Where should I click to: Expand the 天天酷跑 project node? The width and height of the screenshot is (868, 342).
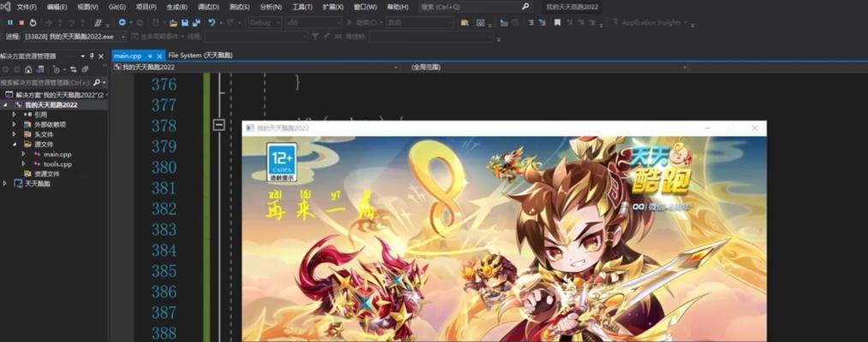click(x=5, y=184)
